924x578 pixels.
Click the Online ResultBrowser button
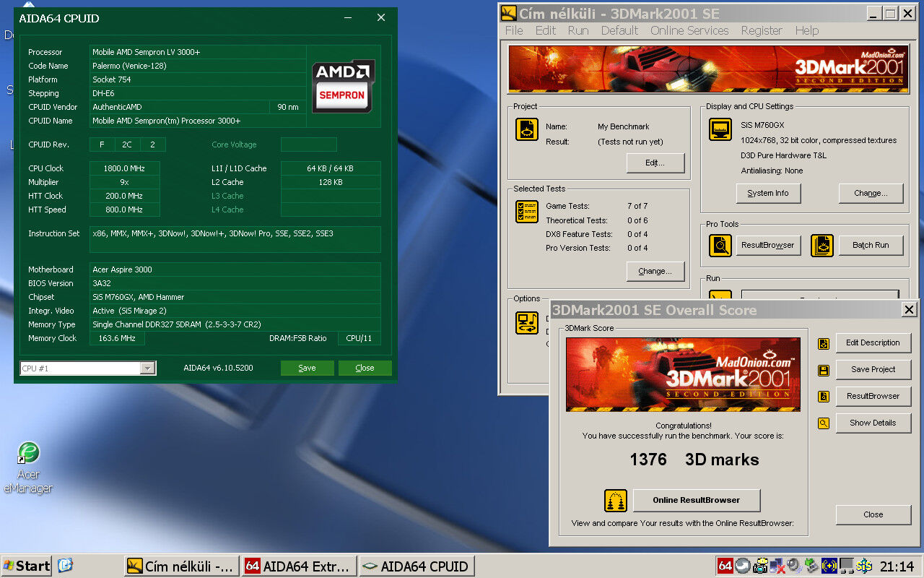697,500
